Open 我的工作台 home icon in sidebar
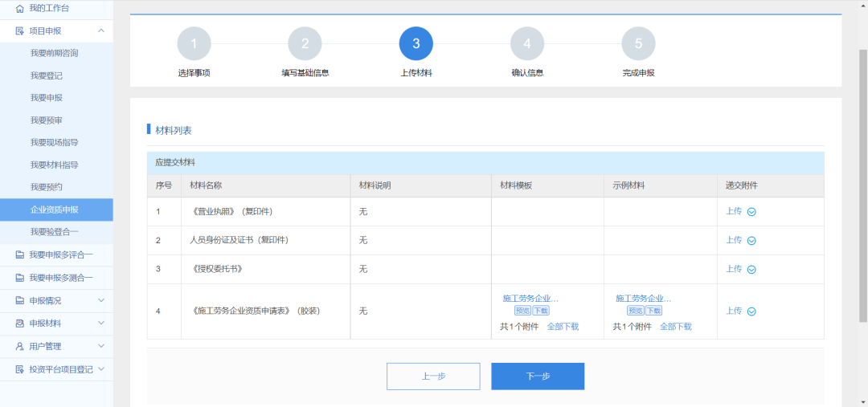 tap(20, 8)
